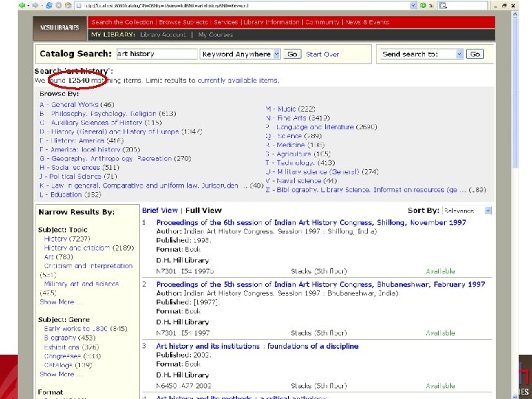The image size is (532, 399).
Task: Switch to Brief View
Action: coord(160,211)
